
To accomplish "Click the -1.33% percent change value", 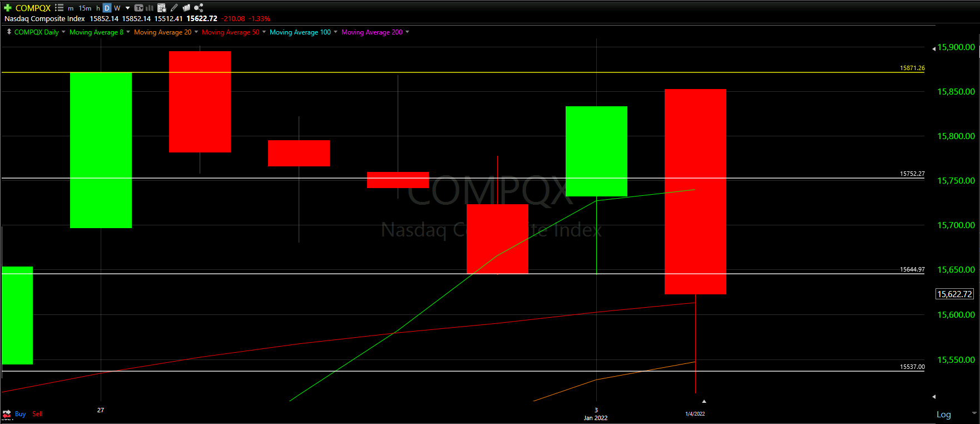I will (x=259, y=19).
